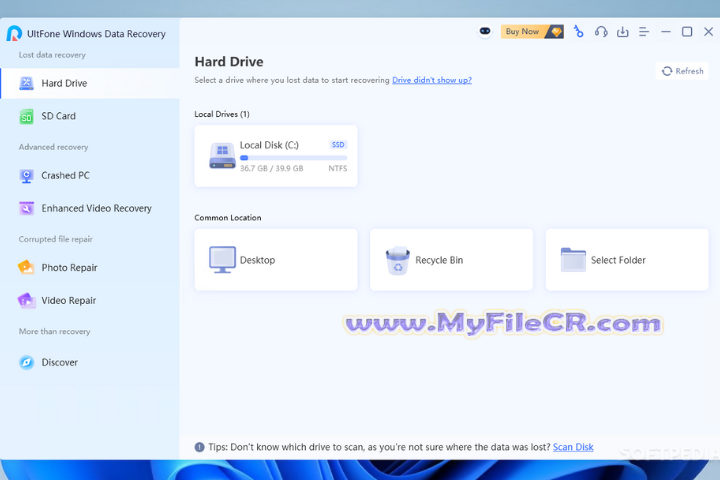Click the More than recovery label
Viewport: 720px width, 480px height.
coord(54,332)
